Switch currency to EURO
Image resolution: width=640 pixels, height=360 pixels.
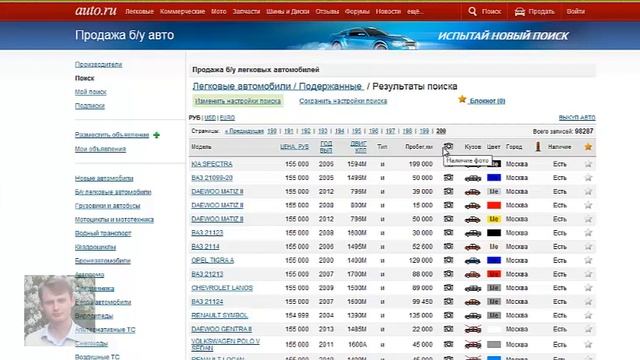click(227, 118)
